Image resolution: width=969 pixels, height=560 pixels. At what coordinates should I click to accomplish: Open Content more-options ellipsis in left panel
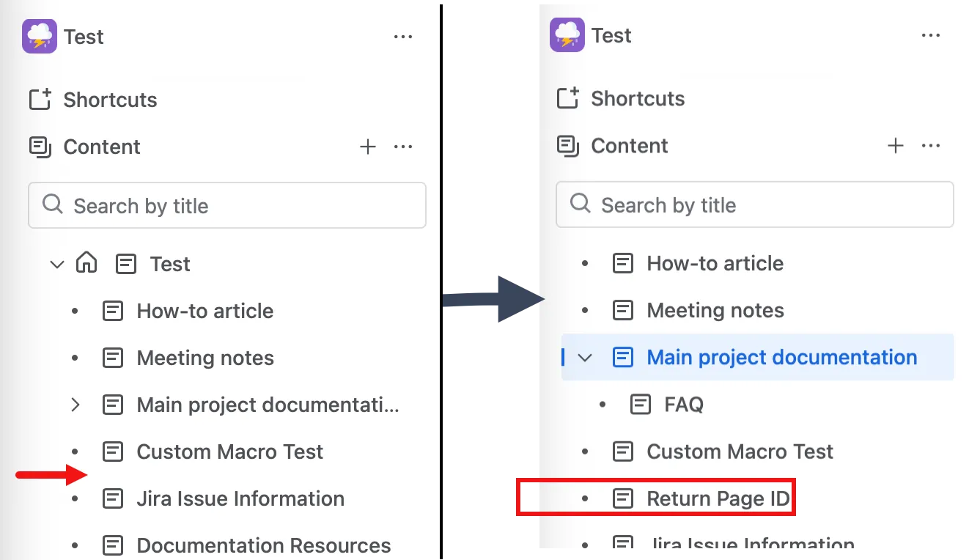[403, 147]
